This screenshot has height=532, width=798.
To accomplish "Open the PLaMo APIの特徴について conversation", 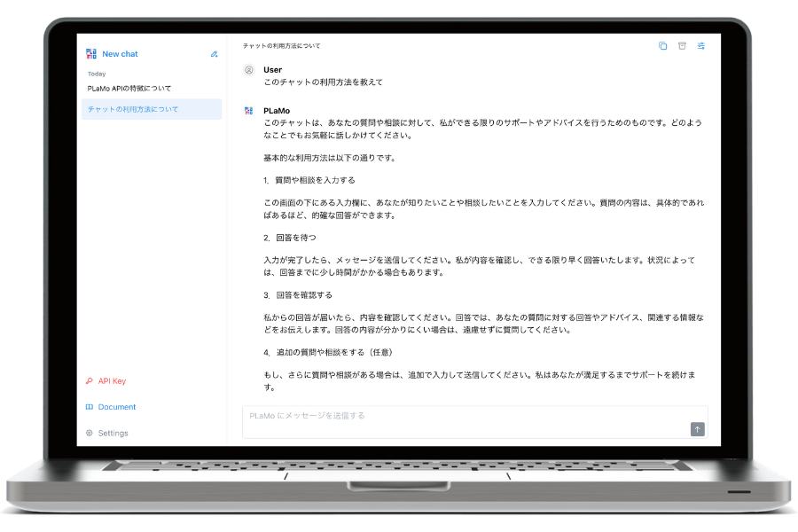I will [x=129, y=88].
